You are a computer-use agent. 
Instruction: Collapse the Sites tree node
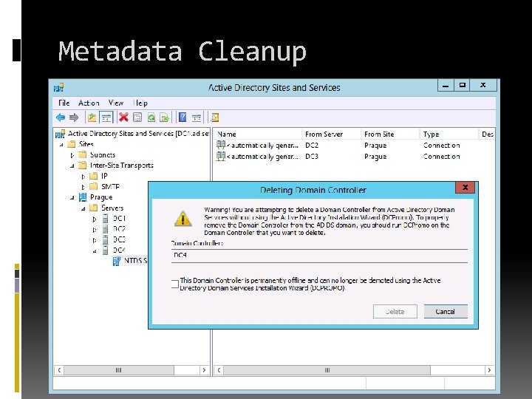[x=61, y=145]
